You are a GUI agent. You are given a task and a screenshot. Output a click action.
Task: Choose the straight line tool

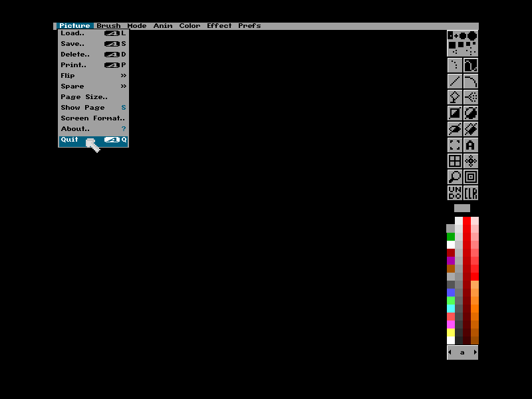coord(455,81)
